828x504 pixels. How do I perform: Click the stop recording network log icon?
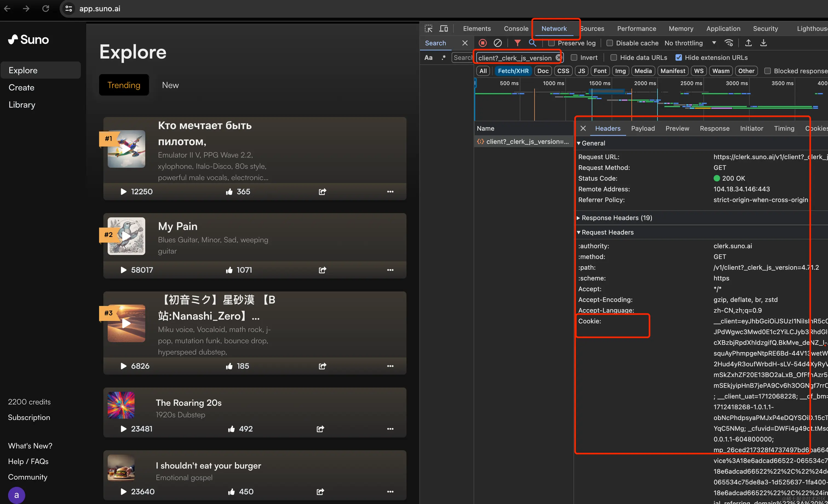click(482, 43)
